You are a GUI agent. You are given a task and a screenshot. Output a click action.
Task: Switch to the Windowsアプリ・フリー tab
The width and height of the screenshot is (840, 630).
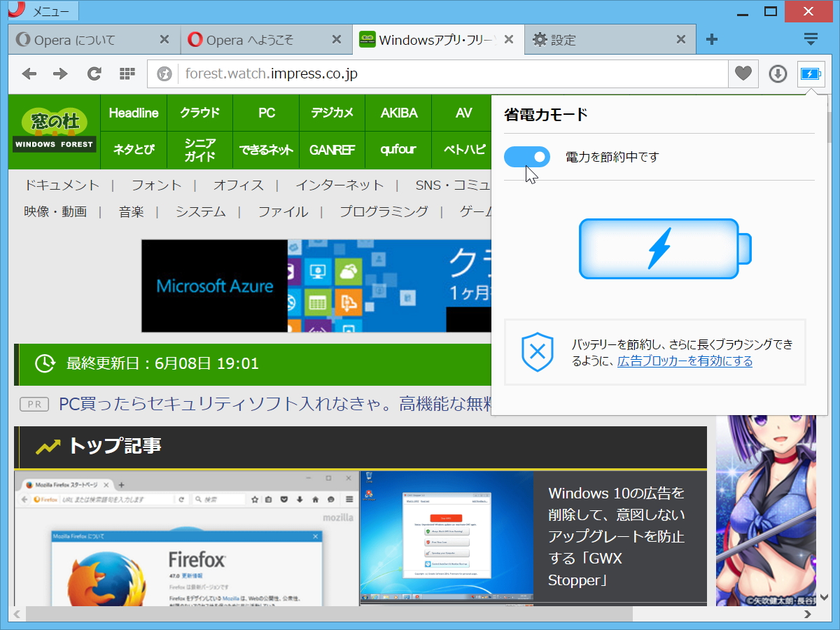(x=438, y=40)
